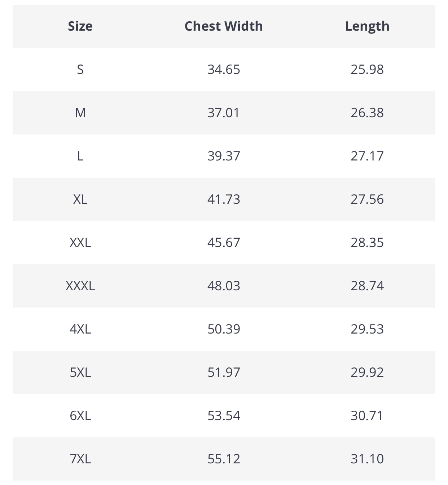Viewport: 448px width, 485px height.
Task: Click the L size cell
Action: 80,156
